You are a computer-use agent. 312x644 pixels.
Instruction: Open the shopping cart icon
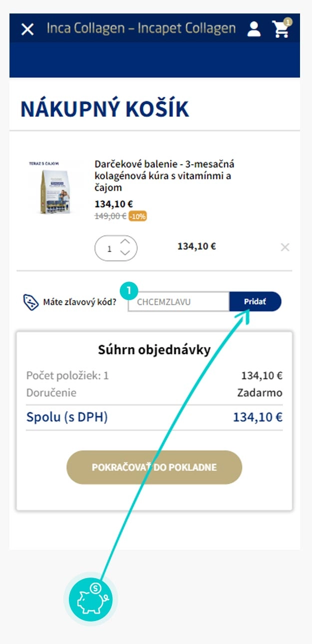coord(281,29)
